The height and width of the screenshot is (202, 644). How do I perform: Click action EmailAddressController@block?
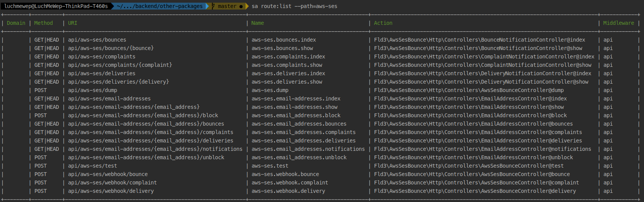[x=470, y=115]
